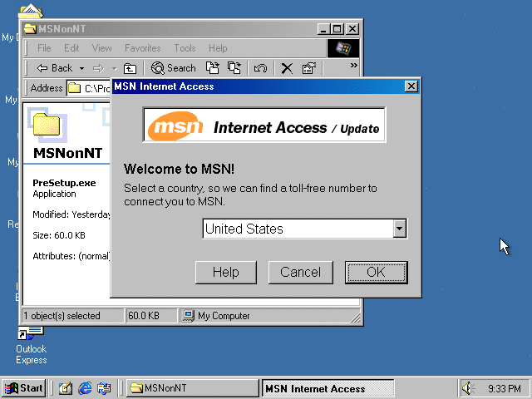Viewport: 532px width, 399px height.
Task: Minimize the MSNonNT window
Action: coord(323,29)
